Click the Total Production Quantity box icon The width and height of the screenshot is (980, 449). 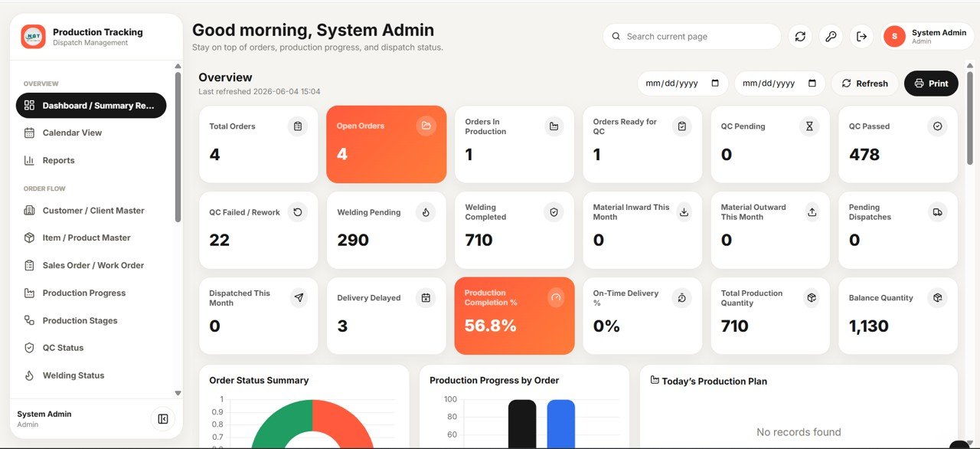click(812, 298)
